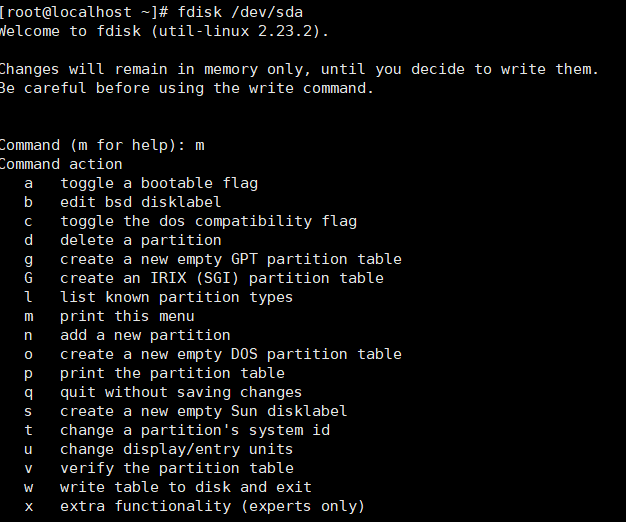Click the 'Welcome to fdisk' line

(x=163, y=30)
